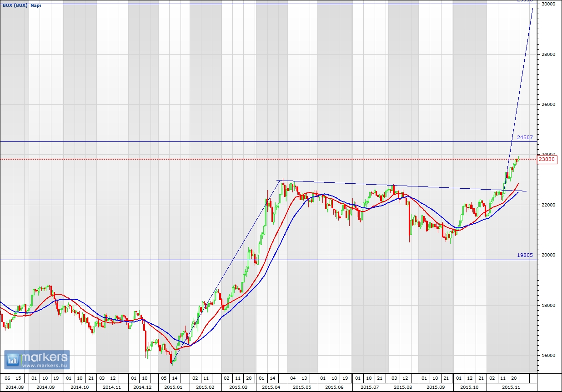
Task: Click the 2014.11 month label
Action: point(112,387)
